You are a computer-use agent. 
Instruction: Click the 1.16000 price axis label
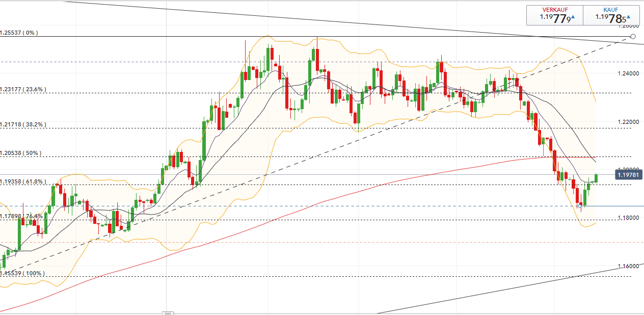[628, 266]
